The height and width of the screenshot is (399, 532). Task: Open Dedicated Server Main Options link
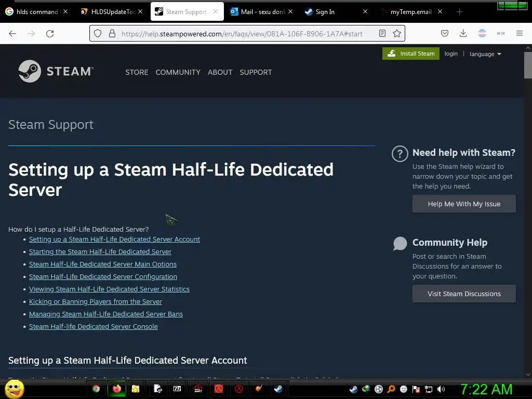click(102, 264)
